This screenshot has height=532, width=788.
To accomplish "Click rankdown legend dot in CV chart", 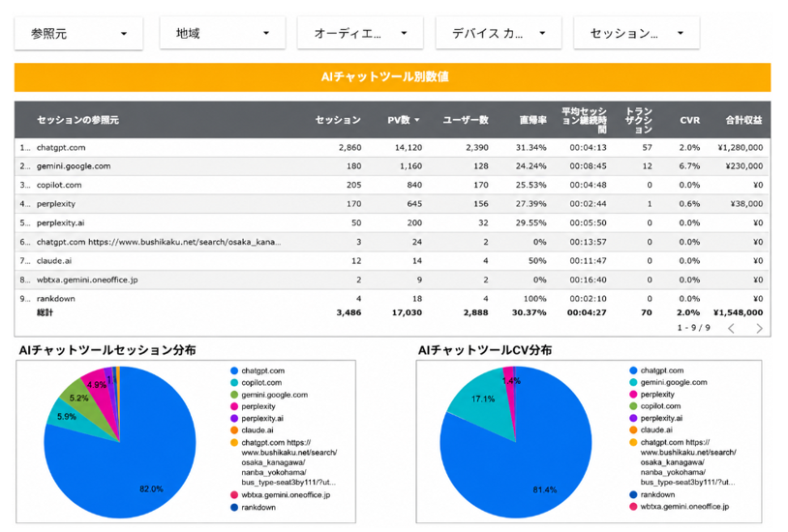I will 633,494.
